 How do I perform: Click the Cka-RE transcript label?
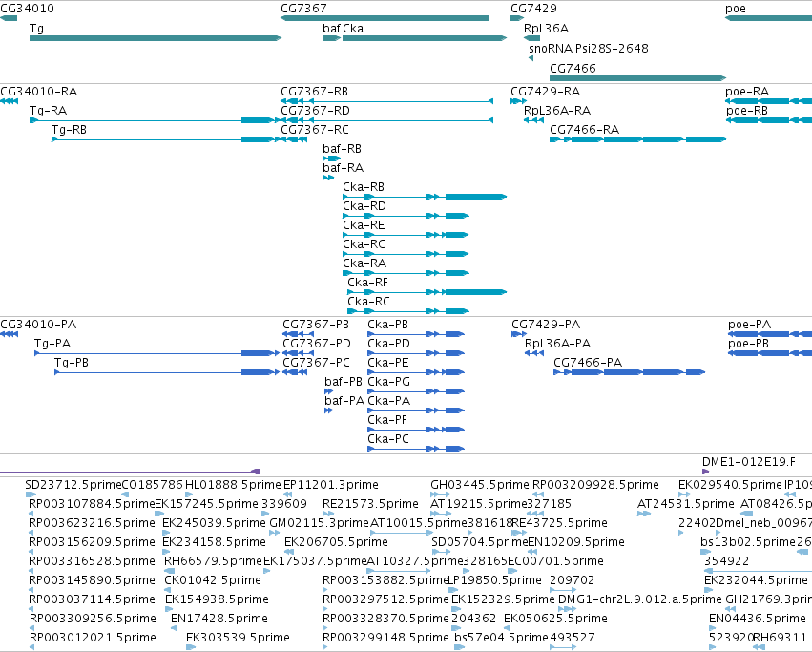[x=364, y=225]
